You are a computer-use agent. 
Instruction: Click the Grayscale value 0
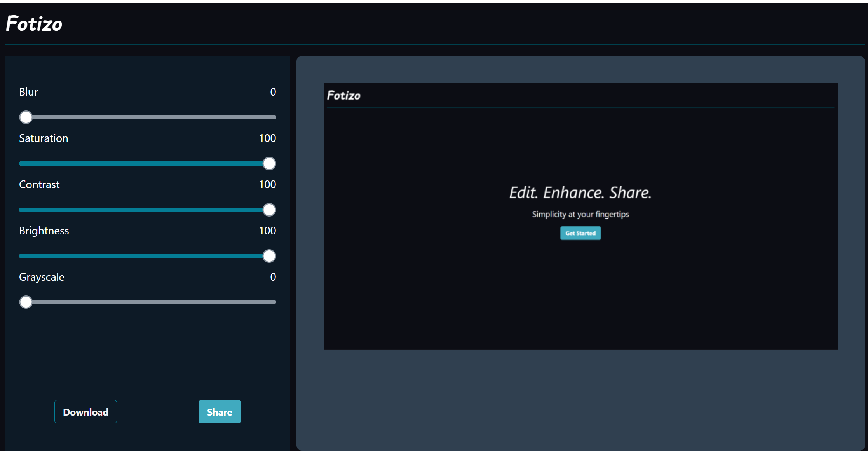tap(273, 277)
